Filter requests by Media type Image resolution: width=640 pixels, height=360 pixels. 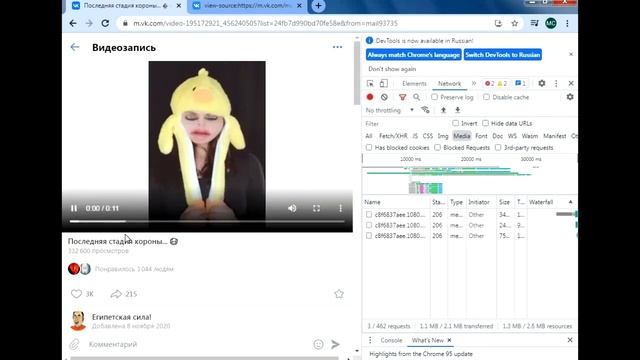tap(462, 136)
